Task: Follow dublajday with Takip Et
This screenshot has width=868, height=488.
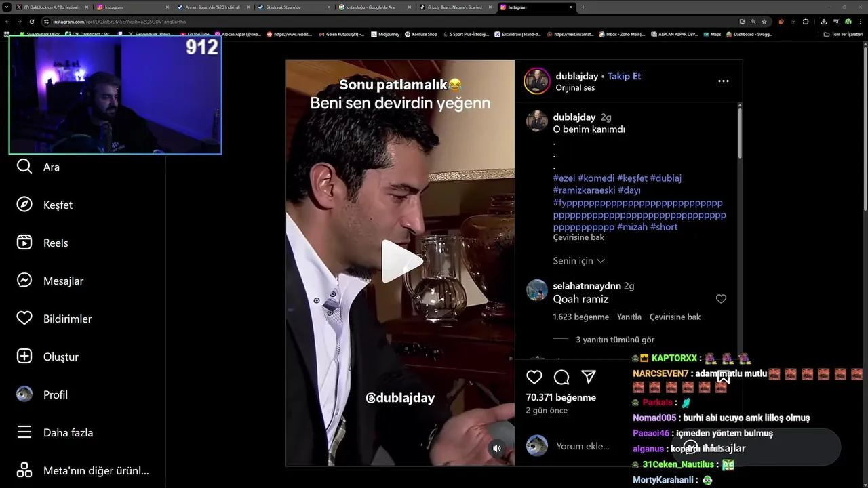Action: coord(624,76)
